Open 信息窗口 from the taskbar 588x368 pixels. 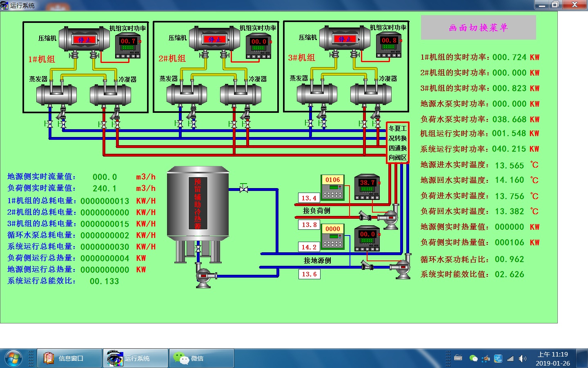click(69, 358)
